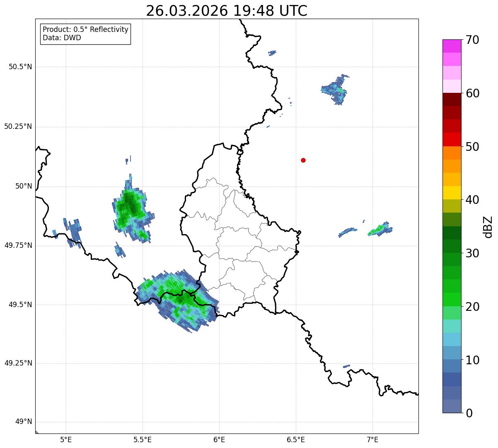The width and height of the screenshot is (498, 448).
Task: Click the 6.5°E longitude tick label
Action: 296,439
